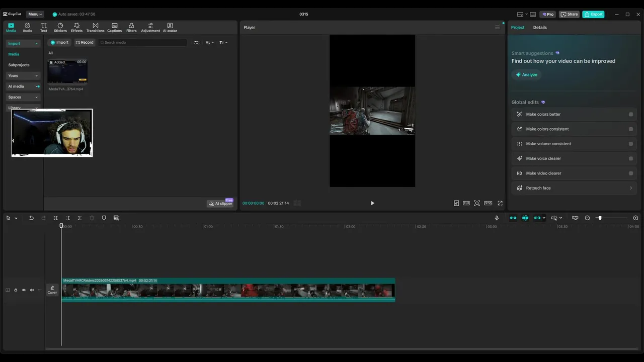This screenshot has height=362, width=644.
Task: Click the microphone record voiceover icon
Action: pyautogui.click(x=497, y=218)
